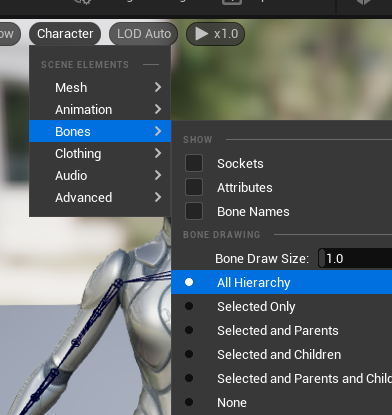
Task: Select the Bones menu entry
Action: tap(100, 131)
